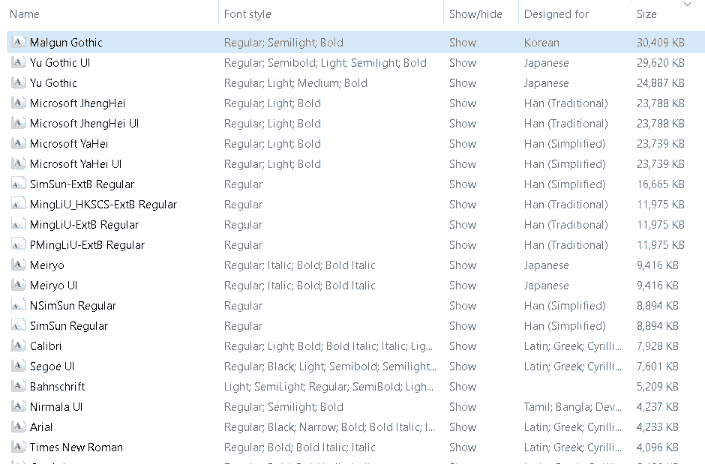
Task: Click the 4,237 KB size cell
Action: (657, 407)
